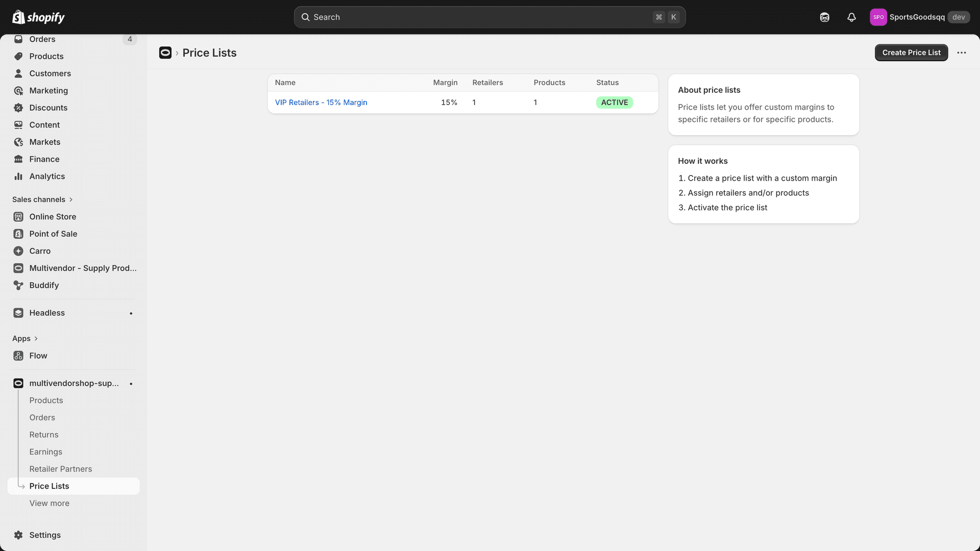Select the Orders icon in the sidebar
980x551 pixels.
pyautogui.click(x=18, y=39)
